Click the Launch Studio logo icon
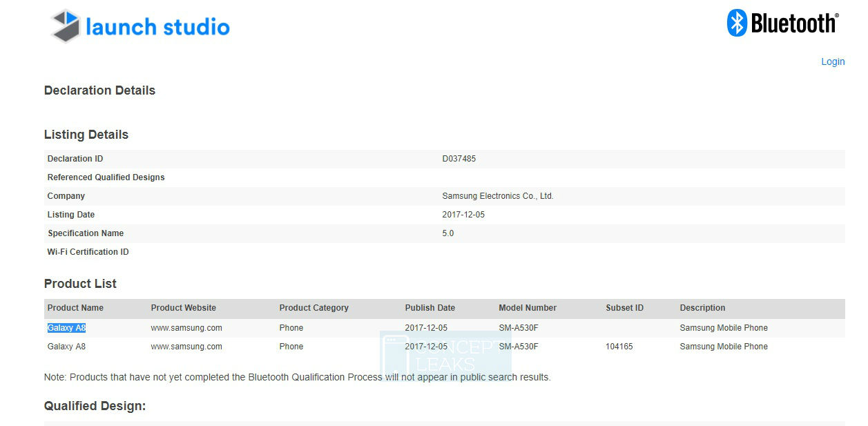Viewport: 868px width, 426px height. pos(66,26)
